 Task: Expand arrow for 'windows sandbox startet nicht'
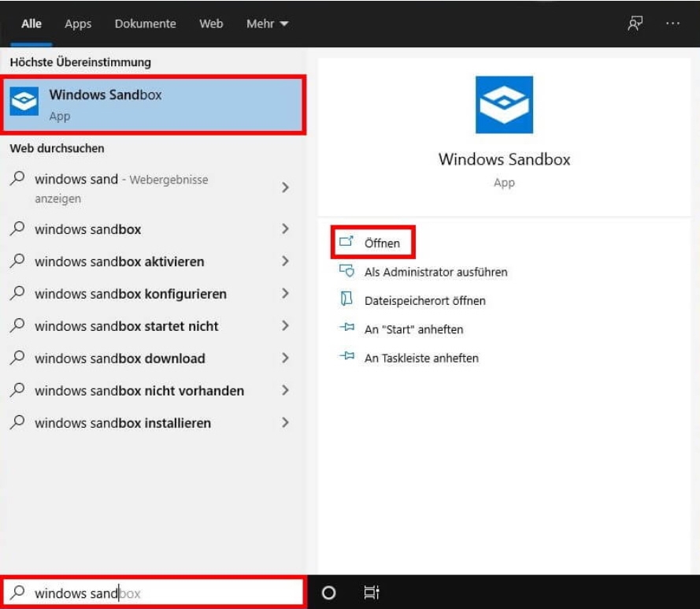285,325
